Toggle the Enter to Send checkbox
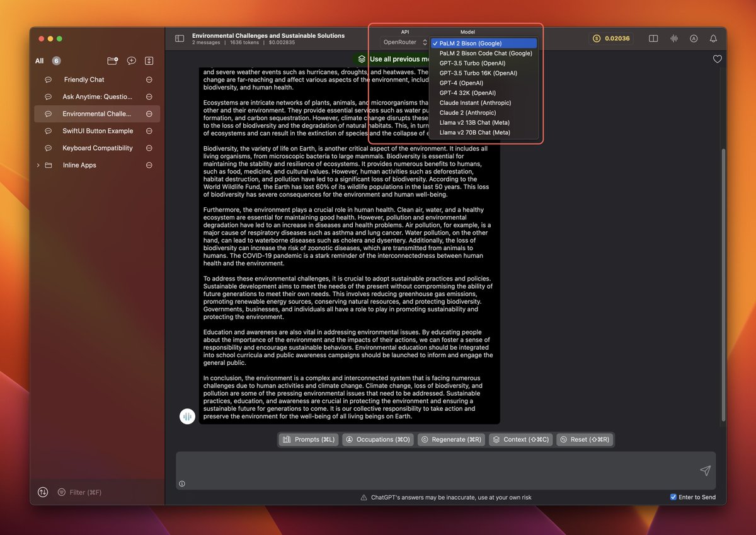This screenshot has width=756, height=535. coord(674,497)
